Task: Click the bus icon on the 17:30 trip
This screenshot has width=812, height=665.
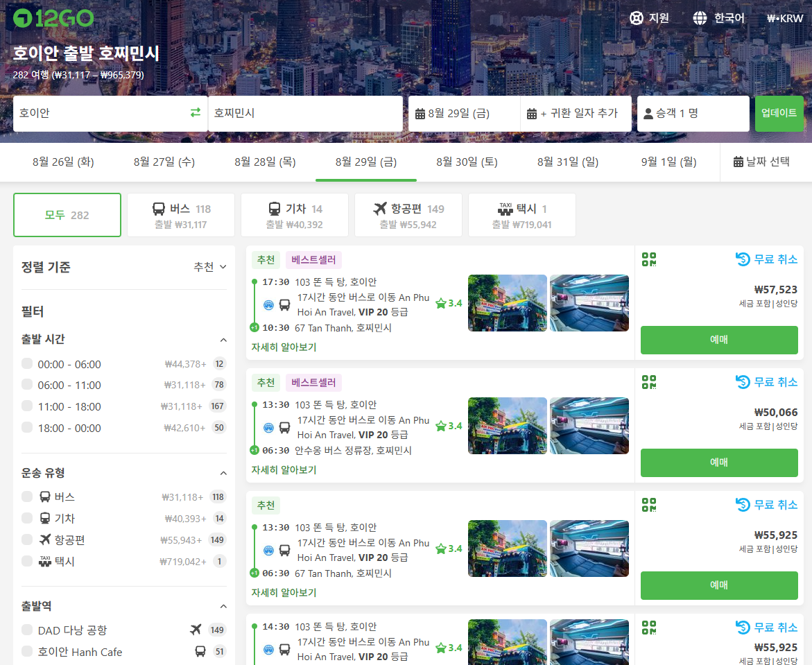Action: [x=284, y=304]
